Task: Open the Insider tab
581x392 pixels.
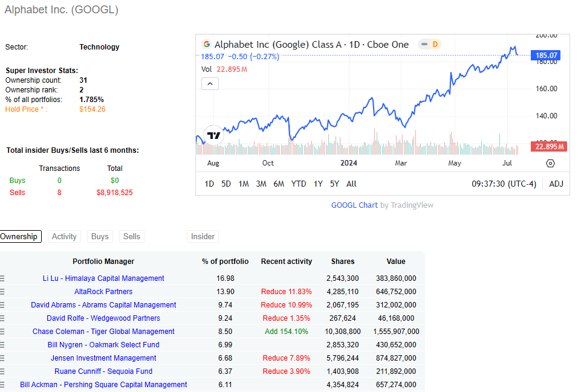Action: click(x=202, y=236)
